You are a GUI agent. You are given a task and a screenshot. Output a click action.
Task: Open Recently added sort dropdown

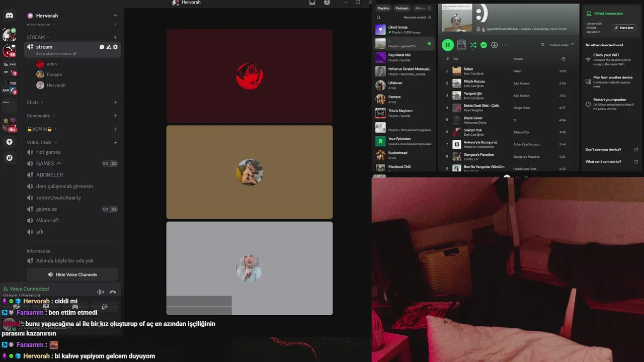[x=417, y=18]
